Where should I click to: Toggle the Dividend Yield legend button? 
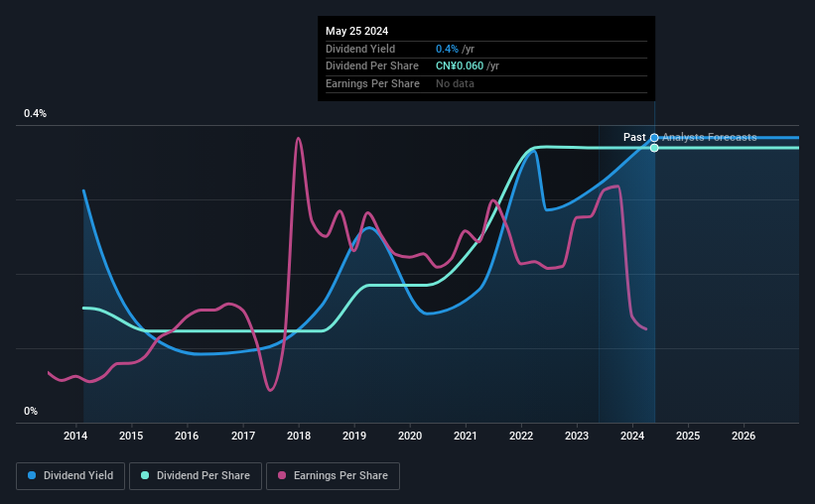70,476
